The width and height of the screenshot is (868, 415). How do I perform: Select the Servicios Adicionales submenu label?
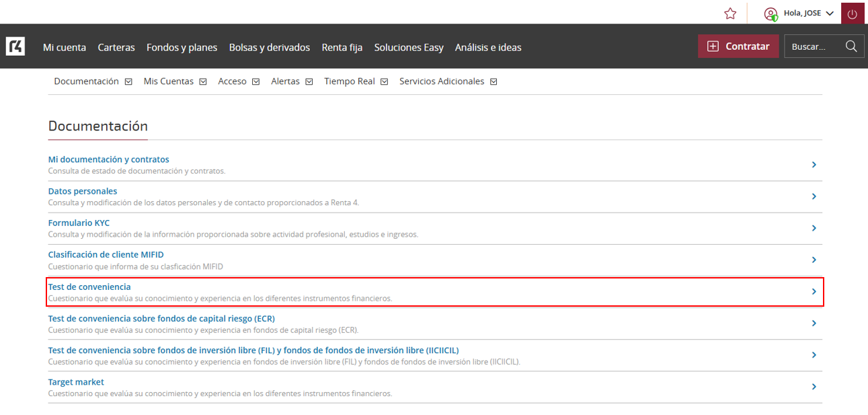(442, 81)
